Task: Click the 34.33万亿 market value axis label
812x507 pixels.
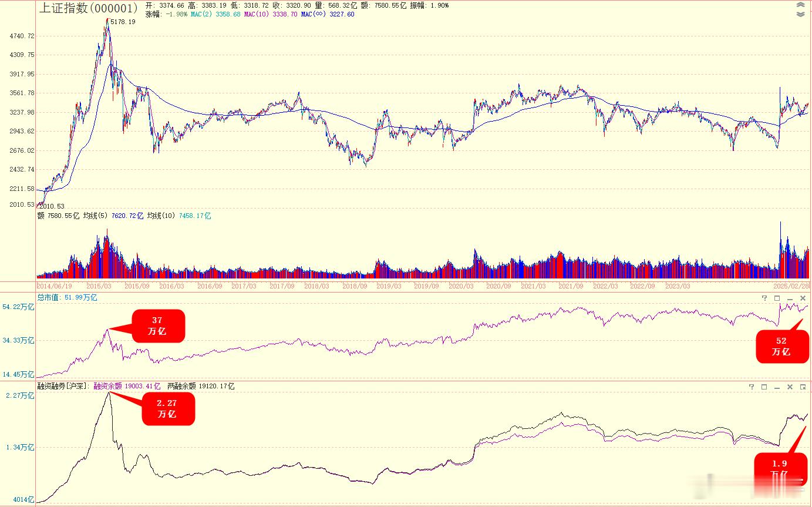Action: pos(19,340)
